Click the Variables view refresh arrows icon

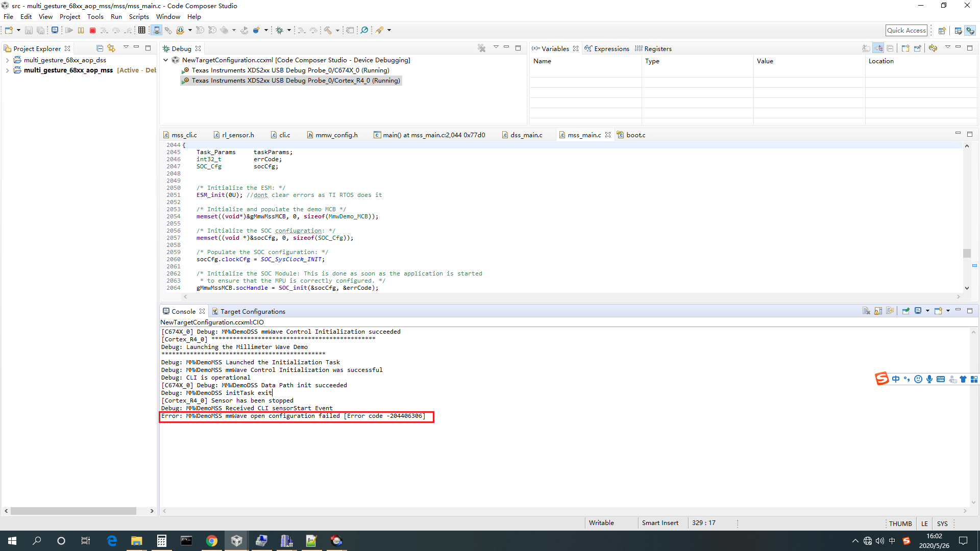tap(933, 48)
